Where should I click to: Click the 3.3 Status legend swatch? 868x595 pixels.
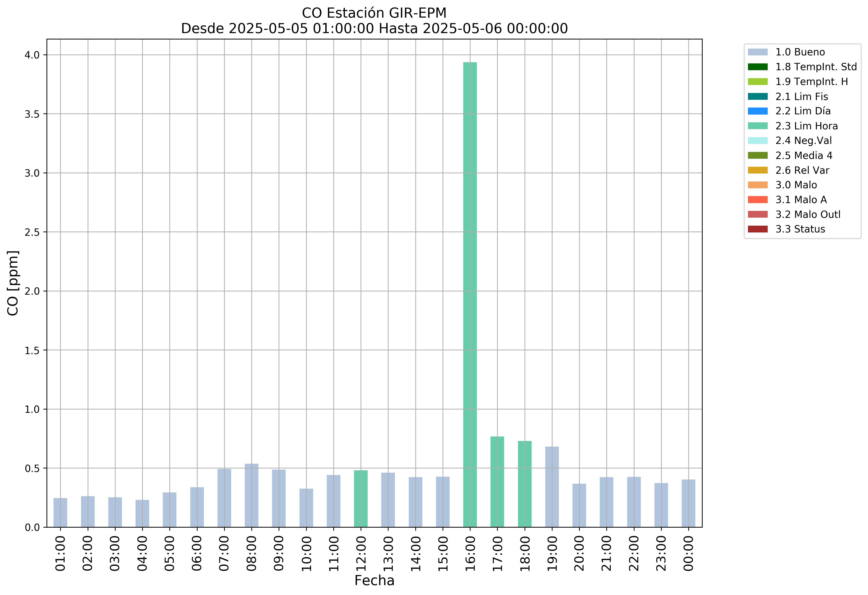(x=758, y=229)
